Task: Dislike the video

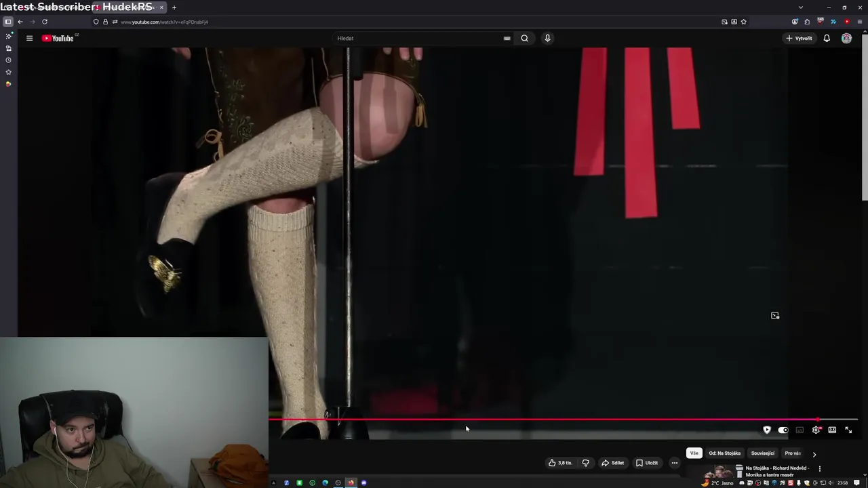Action: [x=586, y=463]
